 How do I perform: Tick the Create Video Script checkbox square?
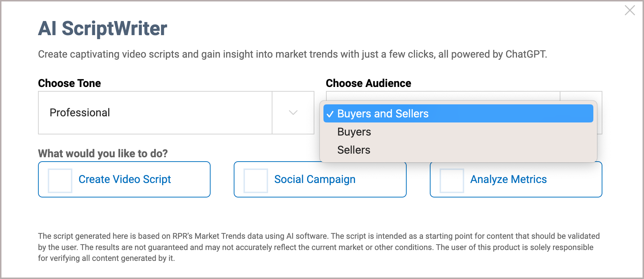point(60,180)
